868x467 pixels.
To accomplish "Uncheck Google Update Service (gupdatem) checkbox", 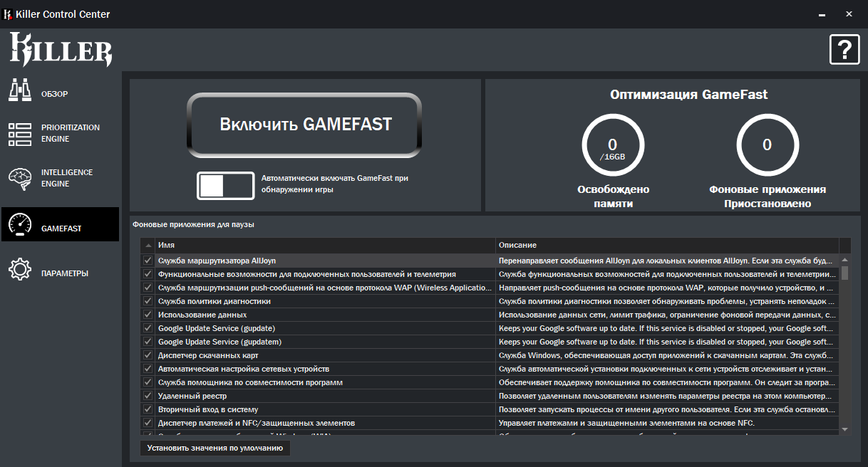I will (x=148, y=342).
